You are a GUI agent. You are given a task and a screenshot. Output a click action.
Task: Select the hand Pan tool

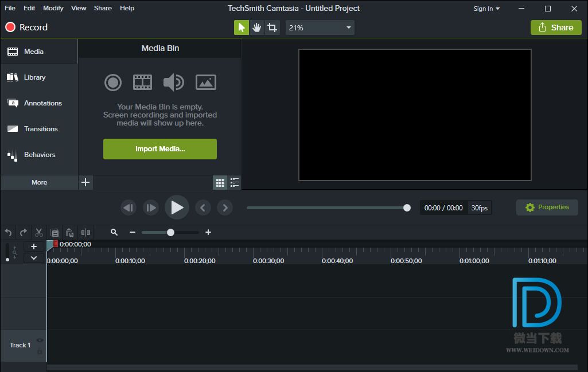click(257, 28)
